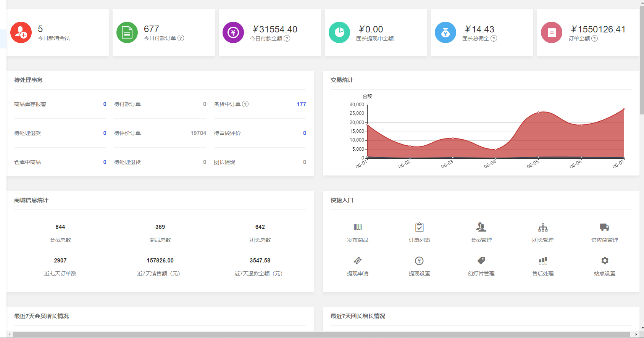This screenshot has height=338, width=644.
Task: Open the 会员管理 shortcut link
Action: [481, 240]
